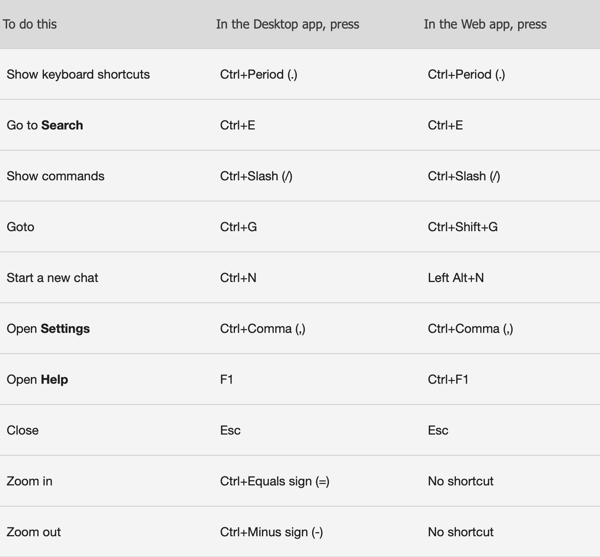Select the 'Start a new chat' row label
Image resolution: width=600 pixels, height=557 pixels.
click(x=52, y=278)
